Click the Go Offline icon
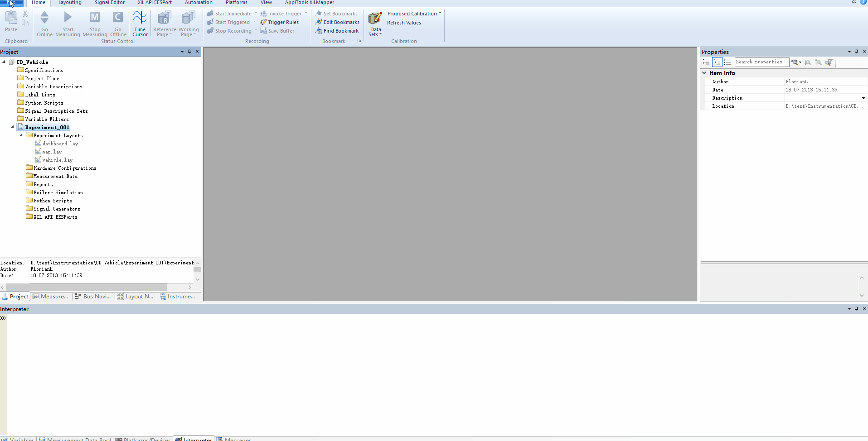This screenshot has height=441, width=868. pyautogui.click(x=118, y=18)
